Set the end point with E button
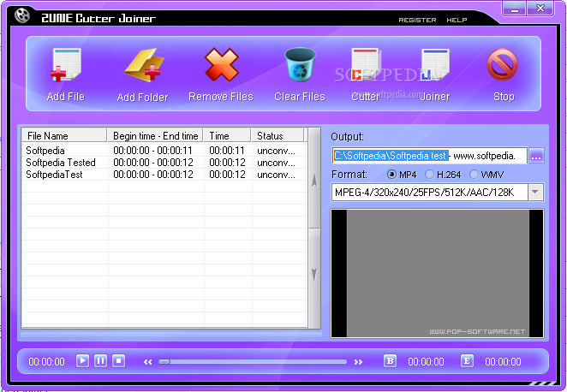This screenshot has height=392, width=567. click(x=467, y=360)
